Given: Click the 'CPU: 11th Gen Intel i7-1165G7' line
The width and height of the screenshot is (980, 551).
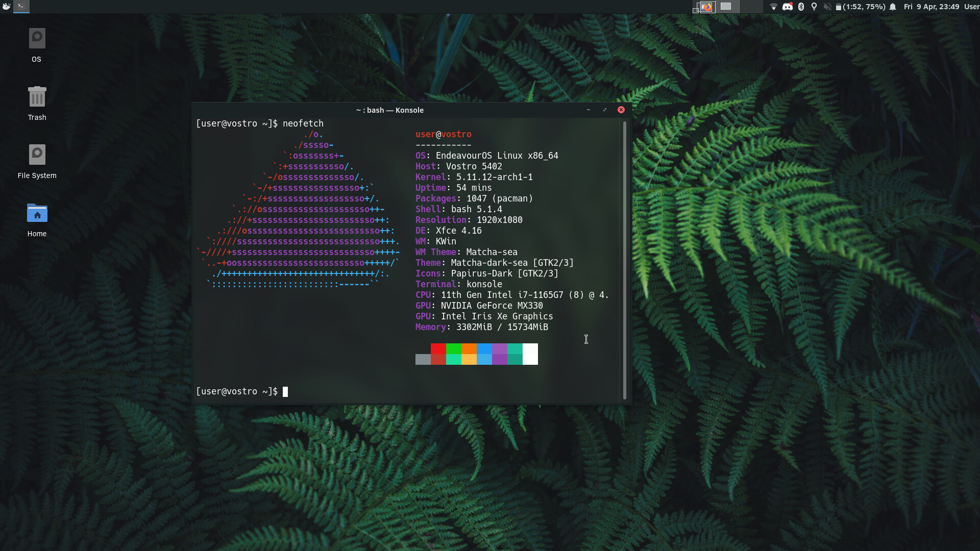Looking at the screenshot, I should point(512,295).
